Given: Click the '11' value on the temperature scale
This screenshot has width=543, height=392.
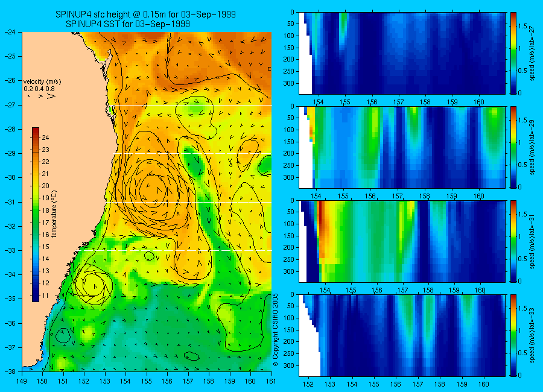Looking at the screenshot, I should coord(45,296).
